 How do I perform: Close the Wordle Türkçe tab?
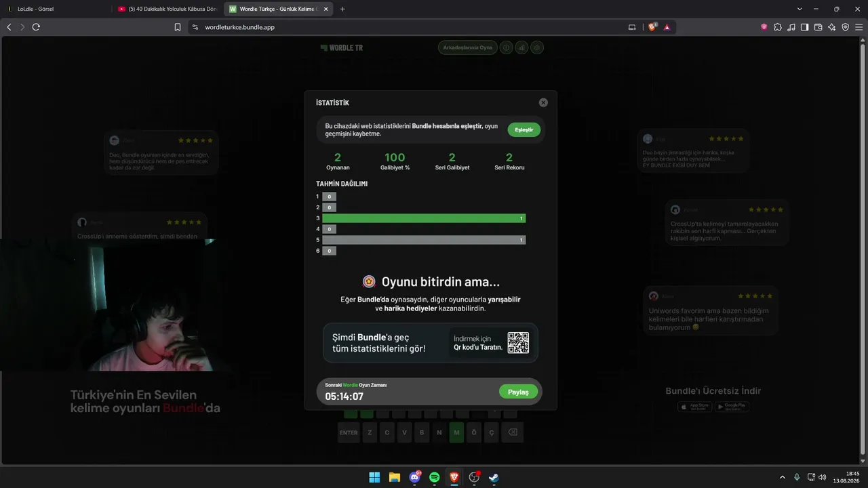(326, 9)
